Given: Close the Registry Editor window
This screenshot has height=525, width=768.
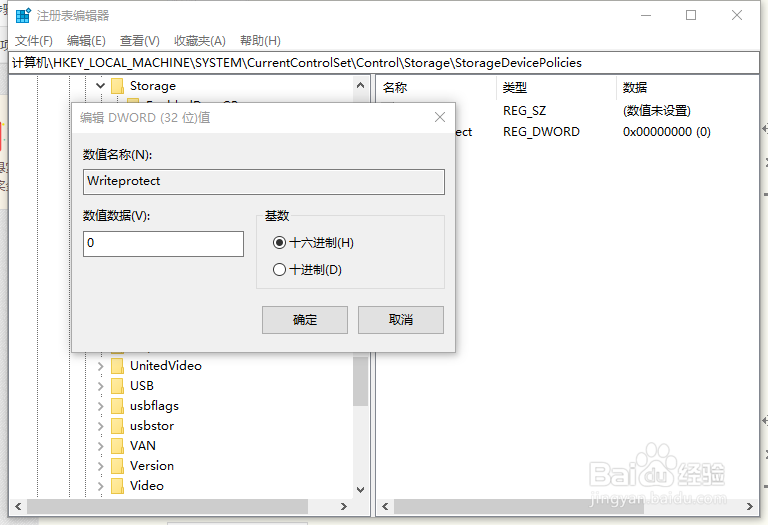Looking at the screenshot, I should (x=737, y=15).
